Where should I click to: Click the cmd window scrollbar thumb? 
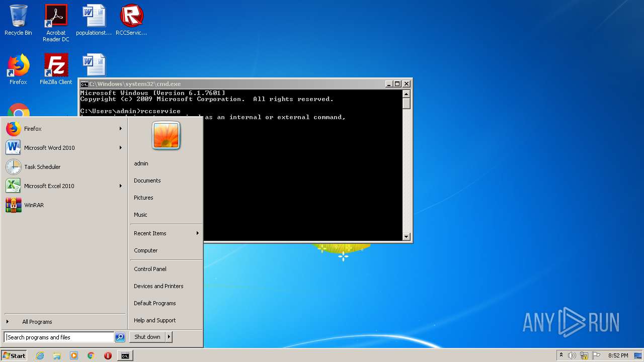[407, 104]
